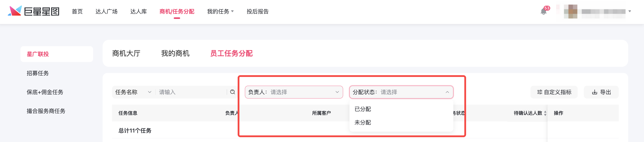Image resolution: width=644 pixels, height=142 pixels.
Task: Switch to 商机大厅 tab
Action: (x=126, y=53)
